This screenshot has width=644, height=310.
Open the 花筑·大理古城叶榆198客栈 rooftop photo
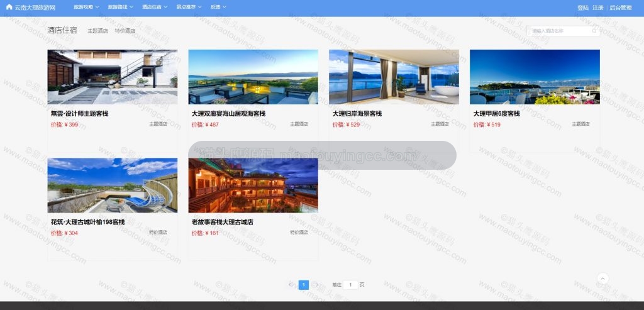point(113,185)
